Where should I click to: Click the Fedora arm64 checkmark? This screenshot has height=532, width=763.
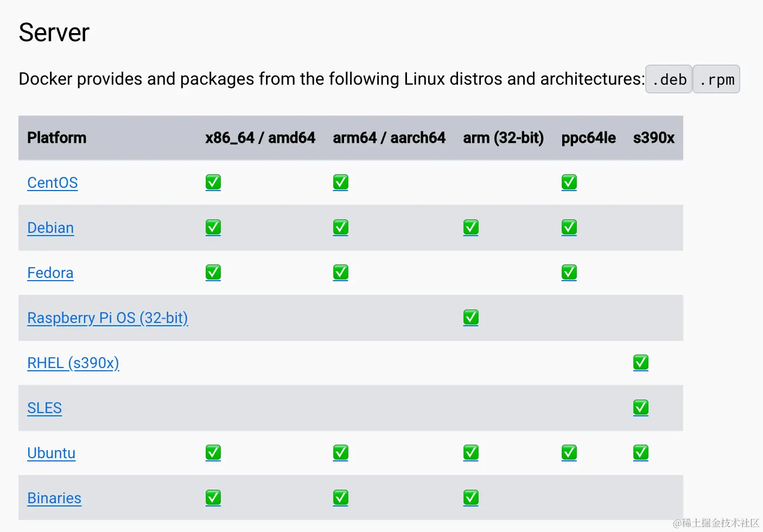(x=341, y=273)
